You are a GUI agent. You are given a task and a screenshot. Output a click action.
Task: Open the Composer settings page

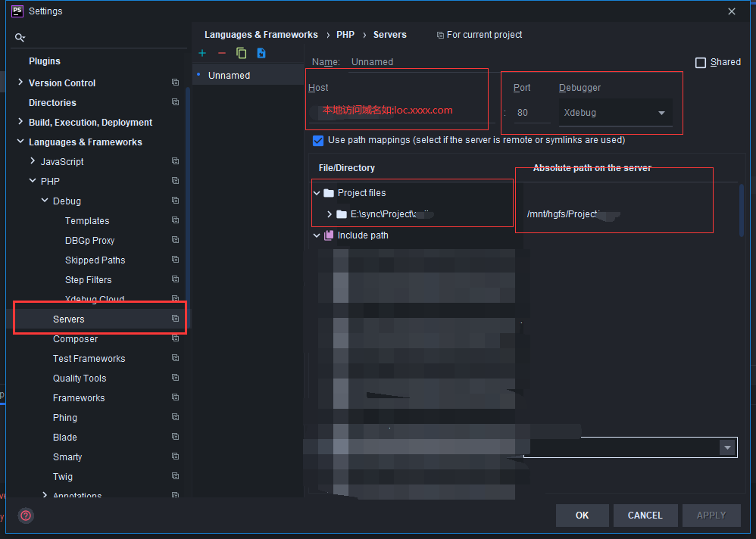(75, 338)
